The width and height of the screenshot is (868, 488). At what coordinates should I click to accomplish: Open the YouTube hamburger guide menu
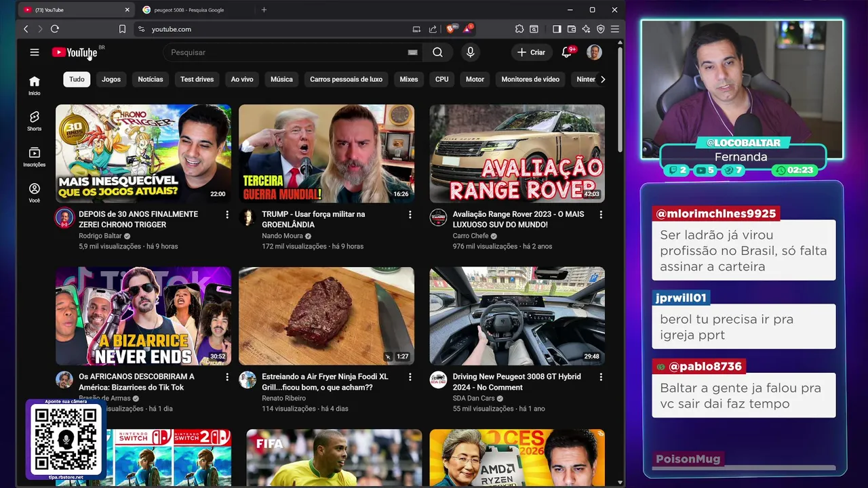point(35,52)
